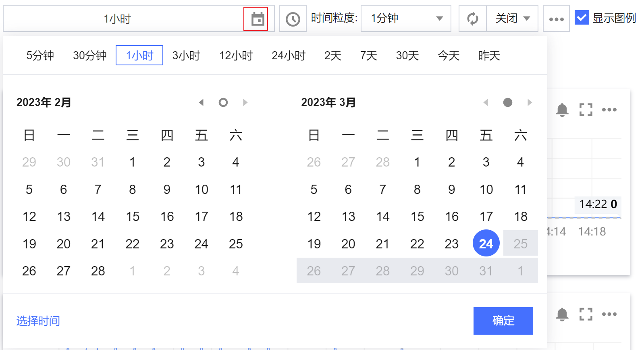This screenshot has width=644, height=350.
Task: Pick February 28 in the calendar
Action: [98, 271]
